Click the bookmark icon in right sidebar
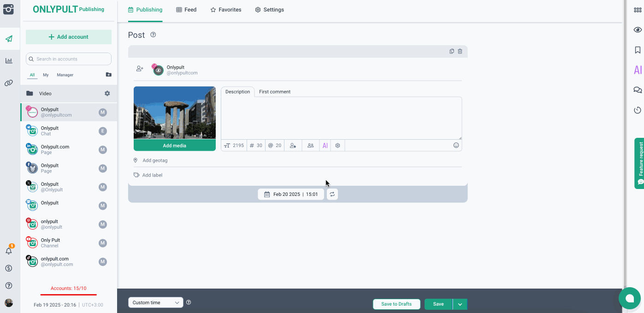The image size is (644, 313). coord(638,50)
